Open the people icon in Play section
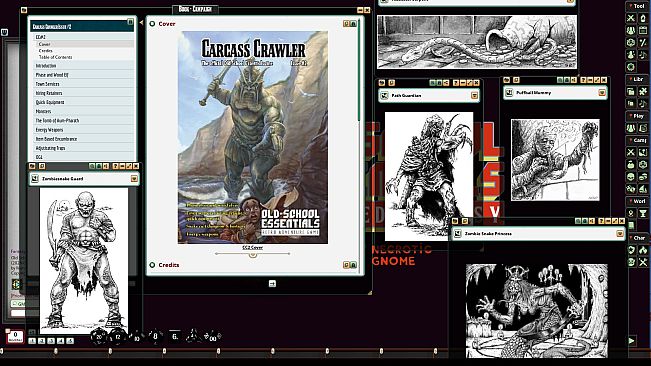 tap(631, 128)
